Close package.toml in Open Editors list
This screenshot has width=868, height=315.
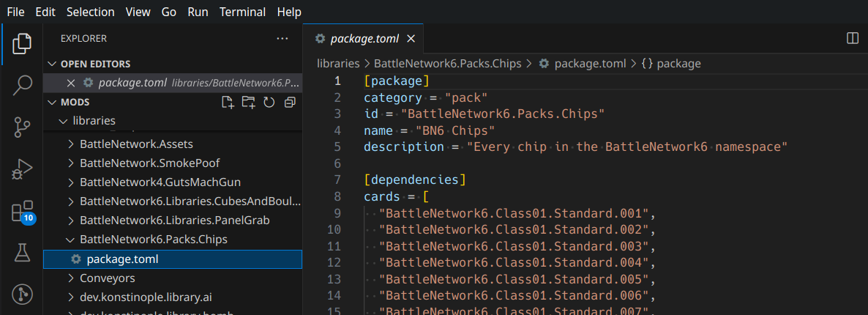pyautogui.click(x=70, y=84)
